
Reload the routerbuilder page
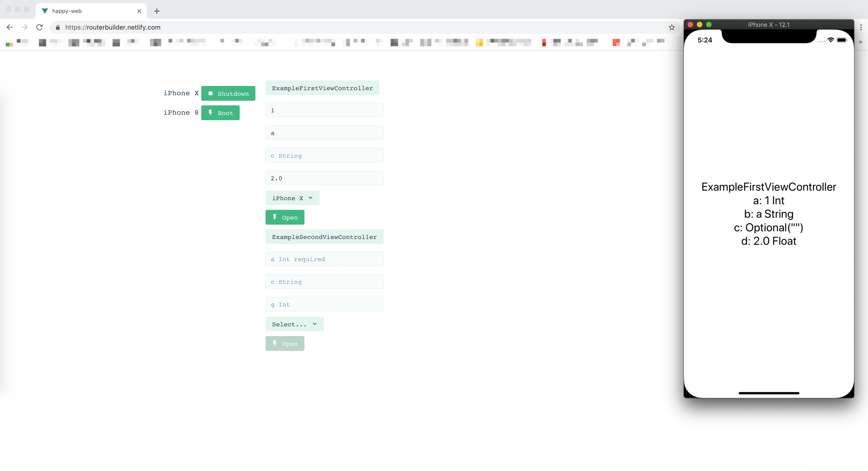[x=39, y=27]
